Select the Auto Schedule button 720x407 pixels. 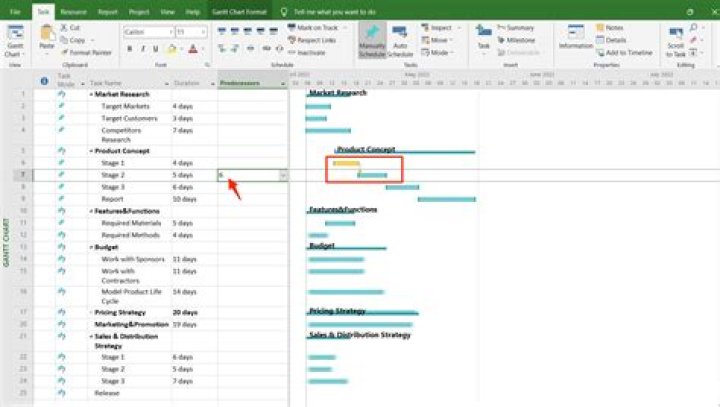[x=399, y=39]
